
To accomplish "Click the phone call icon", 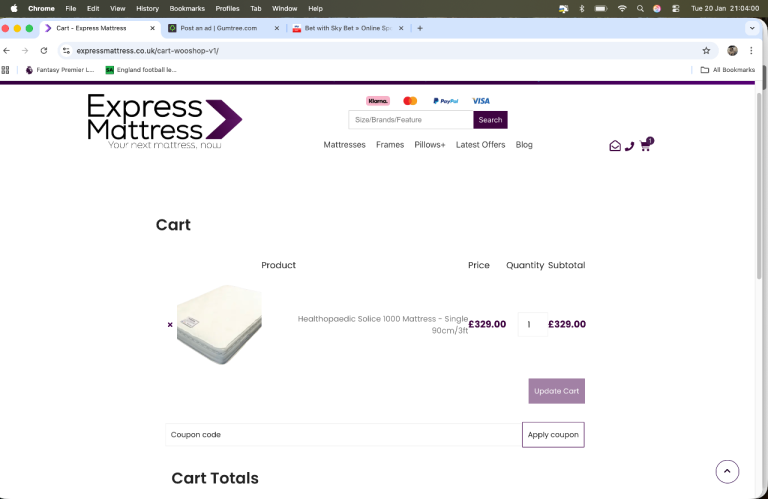I will (629, 146).
